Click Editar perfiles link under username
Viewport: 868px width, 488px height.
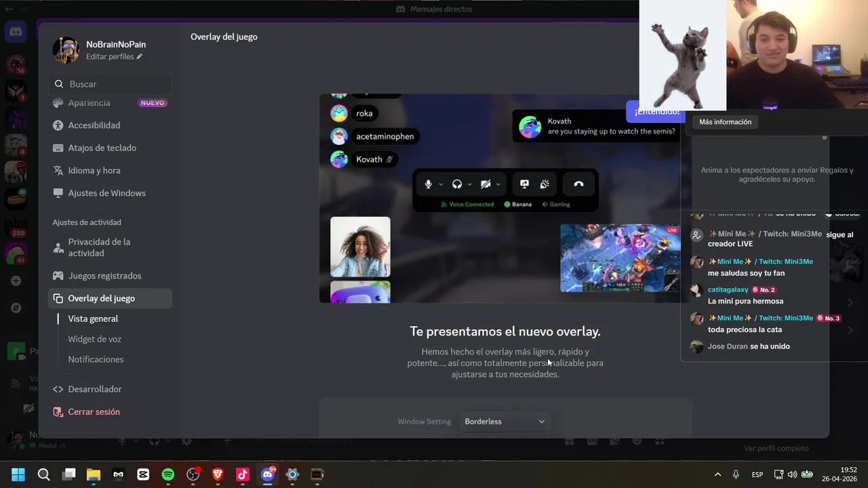114,57
